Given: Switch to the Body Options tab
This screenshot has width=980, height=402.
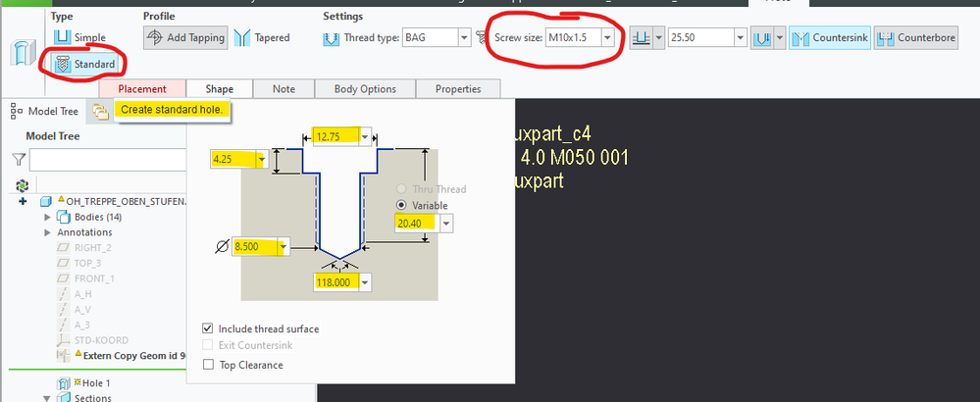Looking at the screenshot, I should pyautogui.click(x=365, y=89).
